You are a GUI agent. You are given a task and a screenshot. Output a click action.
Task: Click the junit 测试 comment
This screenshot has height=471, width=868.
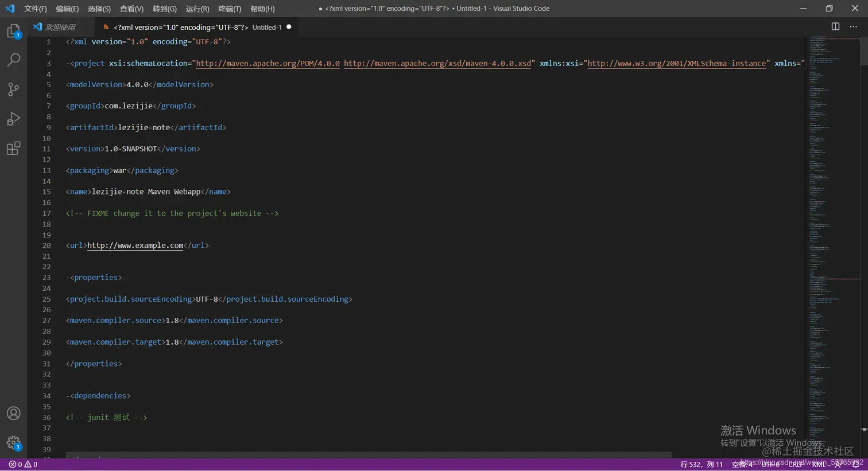[106, 417]
